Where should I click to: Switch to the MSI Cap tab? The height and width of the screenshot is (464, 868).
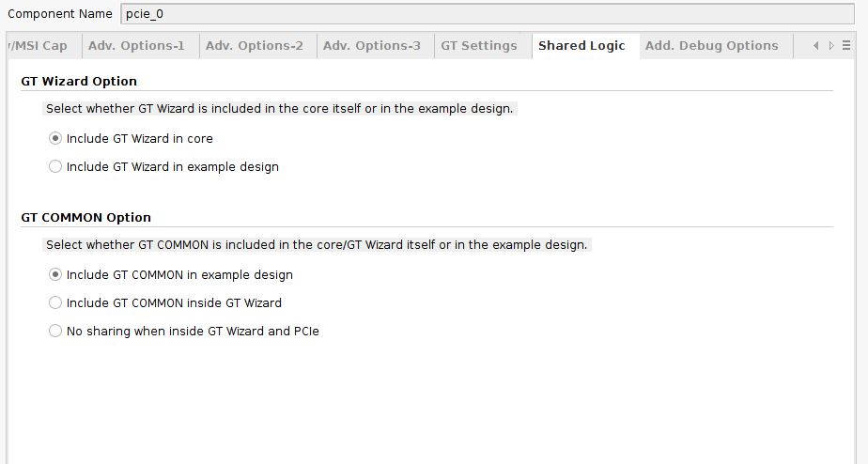[39, 46]
